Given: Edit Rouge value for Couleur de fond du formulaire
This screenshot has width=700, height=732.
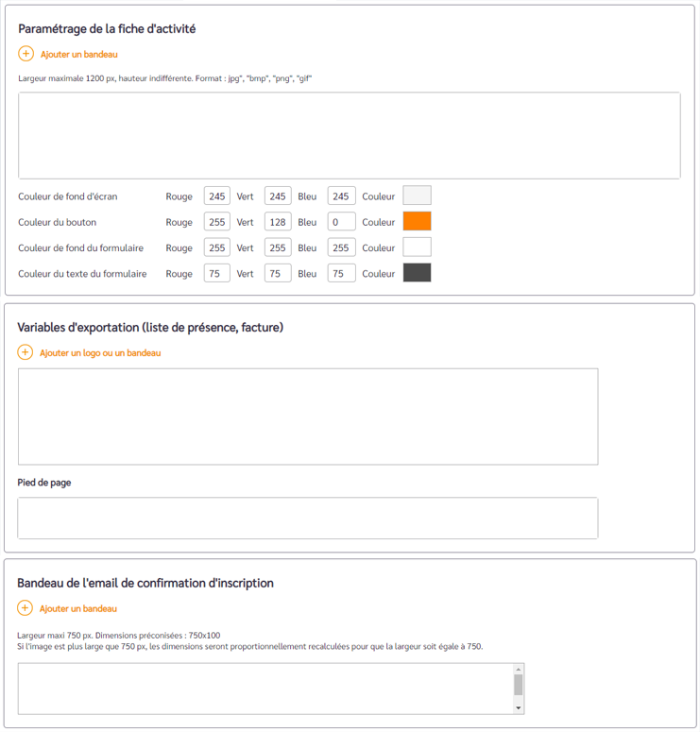Looking at the screenshot, I should (x=216, y=247).
